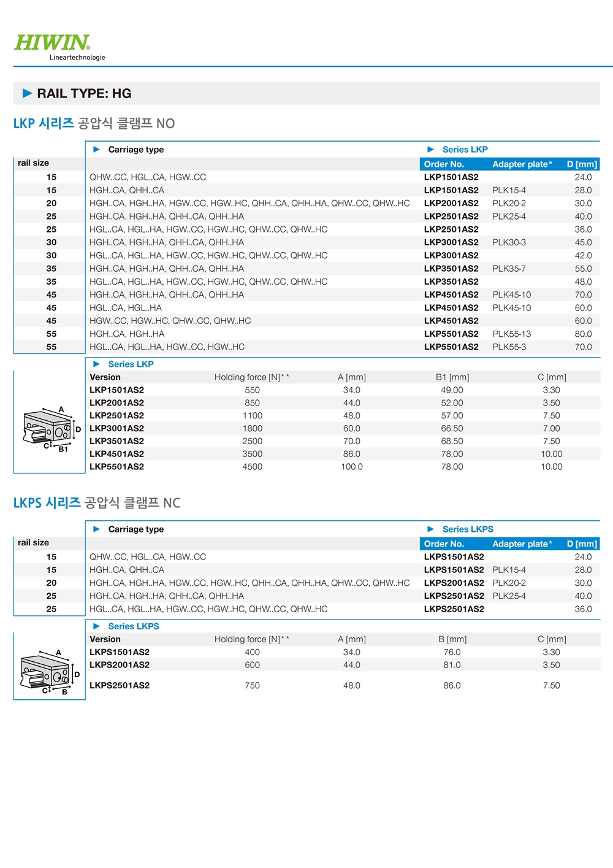Click 'LKPS2501AS2' in the LKPS Version column
Screen dimensions: 613x868
point(120,685)
